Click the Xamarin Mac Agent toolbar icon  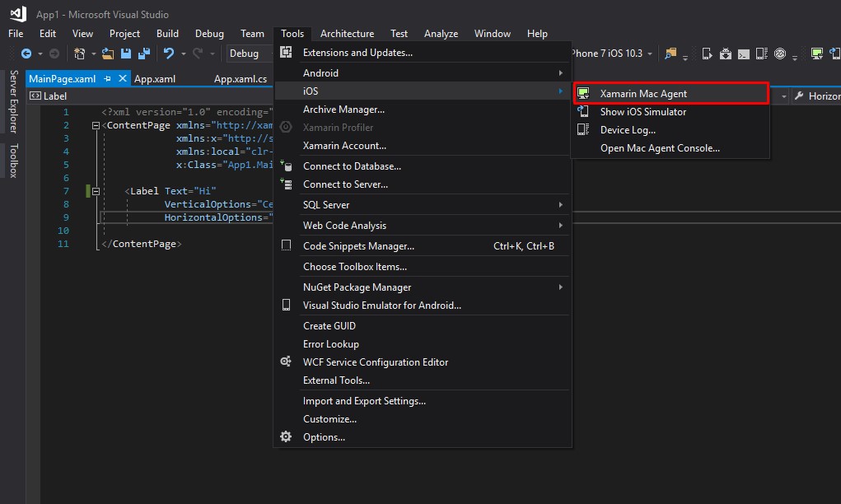(x=816, y=53)
